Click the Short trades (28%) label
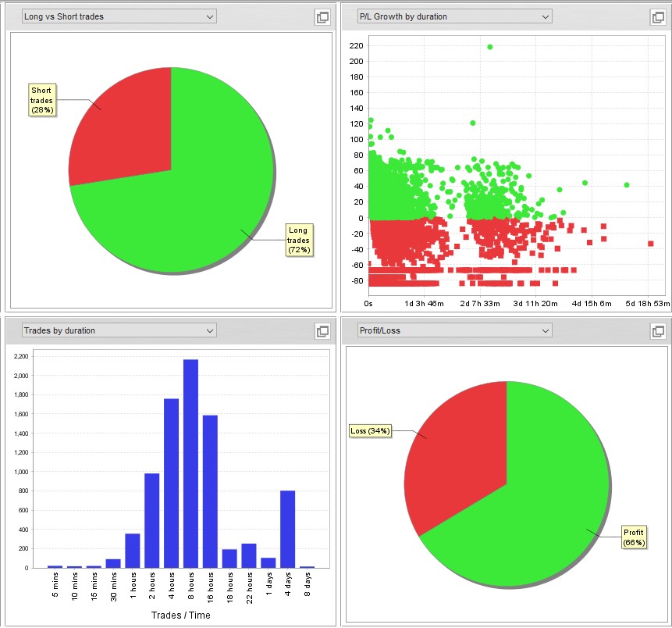Image resolution: width=672 pixels, height=628 pixels. [42, 100]
